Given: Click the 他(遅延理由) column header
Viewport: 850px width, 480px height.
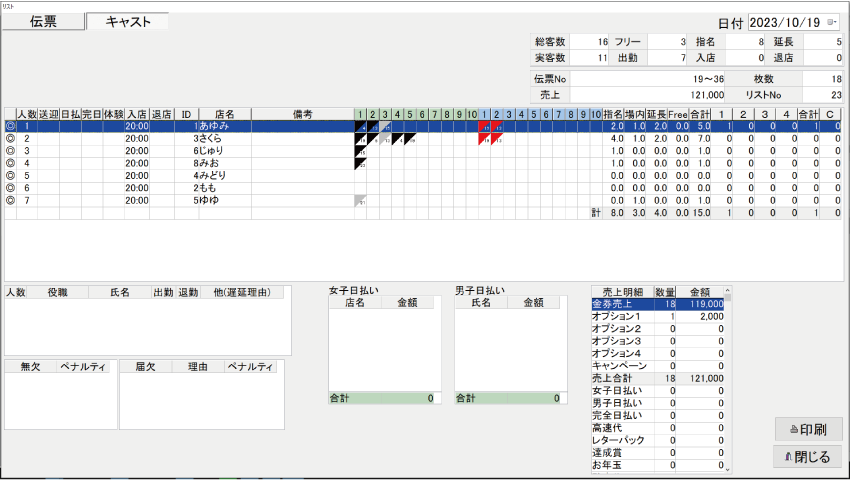Looking at the screenshot, I should point(242,292).
